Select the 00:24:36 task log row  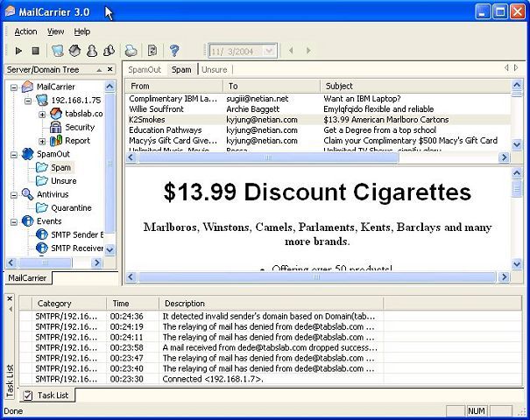point(271,317)
